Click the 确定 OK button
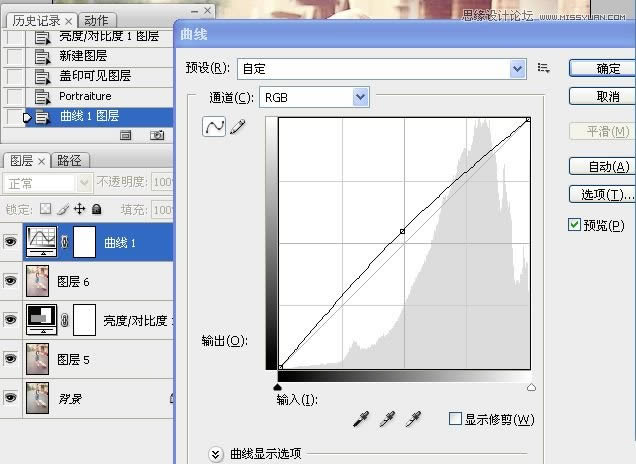 pos(601,68)
